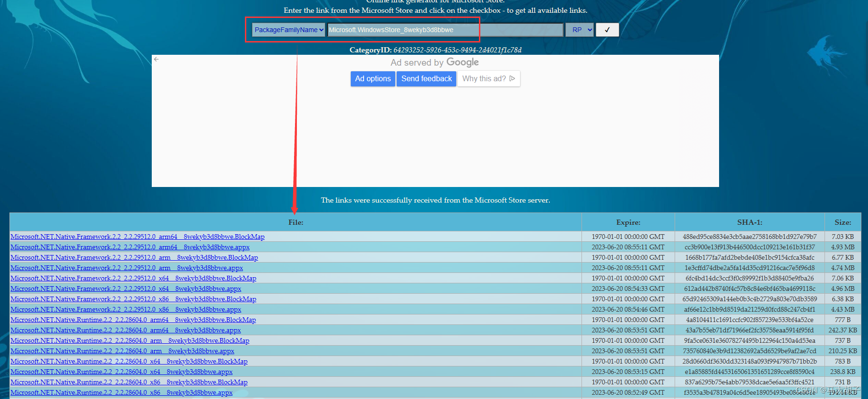Click the Expire: column header

click(x=628, y=222)
